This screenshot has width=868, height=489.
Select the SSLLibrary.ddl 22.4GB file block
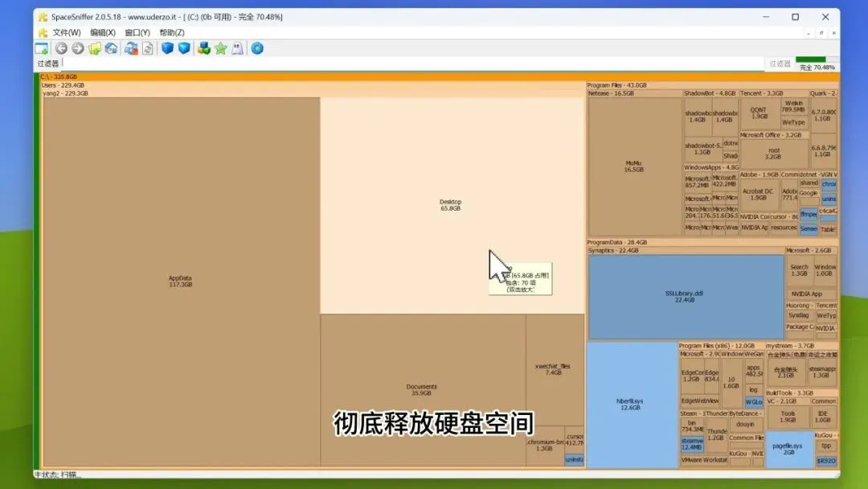coord(686,297)
